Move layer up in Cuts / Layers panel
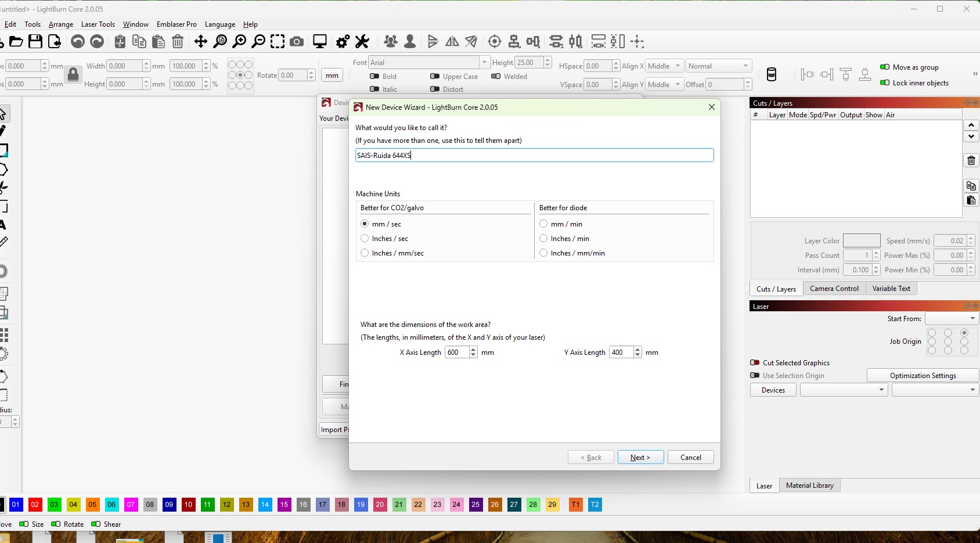 pyautogui.click(x=971, y=125)
